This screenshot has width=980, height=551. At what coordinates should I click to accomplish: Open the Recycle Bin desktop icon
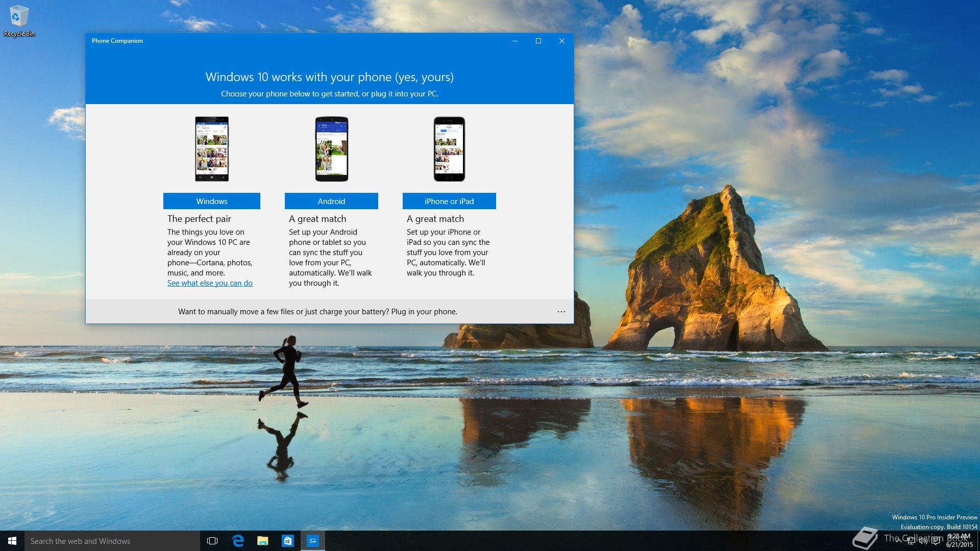19,21
